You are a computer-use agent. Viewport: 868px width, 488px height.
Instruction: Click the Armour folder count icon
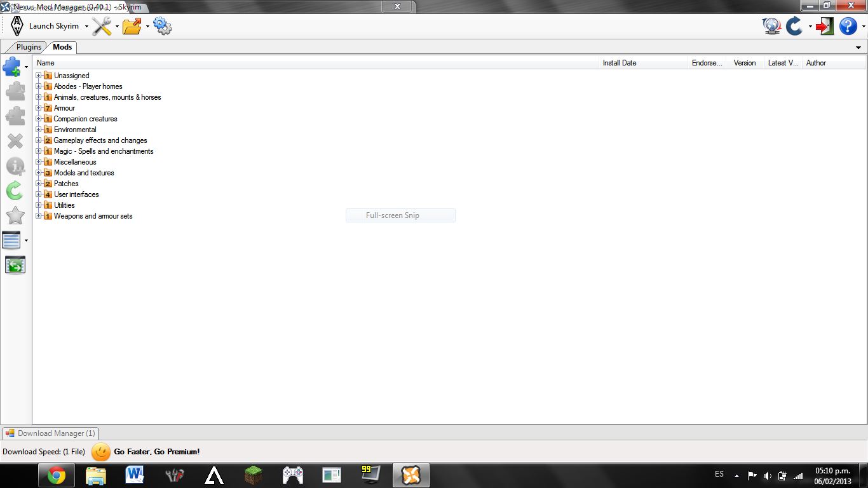48,108
